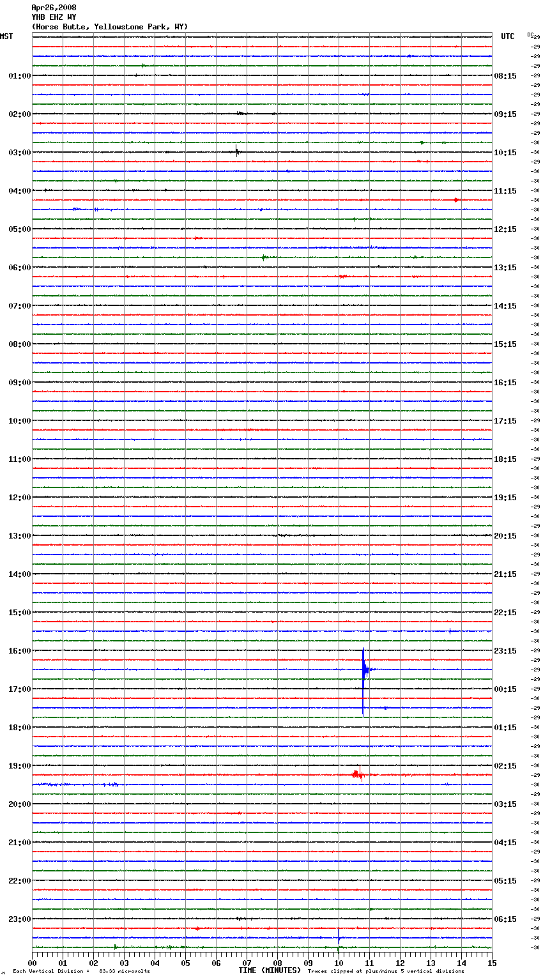
Task: Click the "15" minute axis tick label
Action: (x=492, y=963)
